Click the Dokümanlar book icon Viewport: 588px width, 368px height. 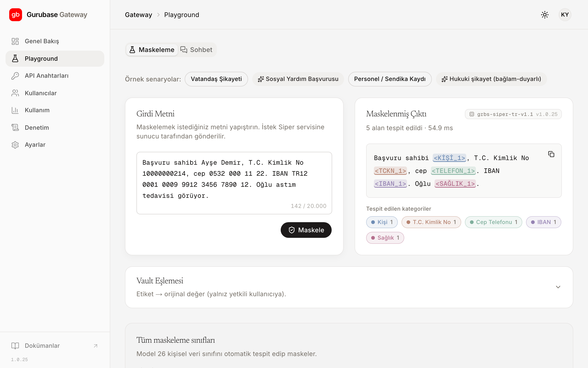(x=15, y=346)
